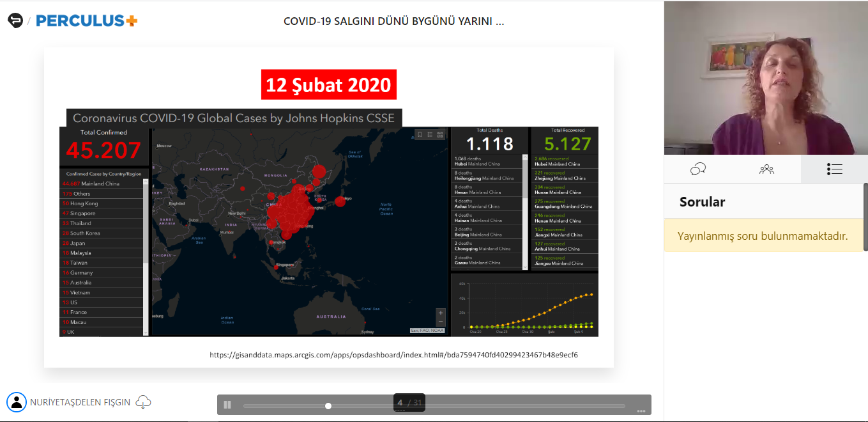Screen dimensions: 868x422
Task: Click the NURİYETAŞDELEN FIŞGIN user name
Action: (x=80, y=402)
